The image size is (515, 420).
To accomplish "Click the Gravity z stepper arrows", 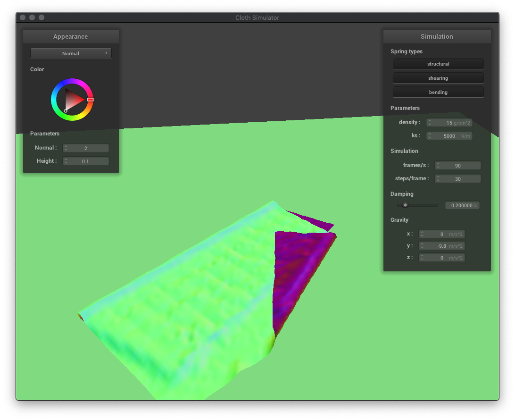I will pos(422,258).
